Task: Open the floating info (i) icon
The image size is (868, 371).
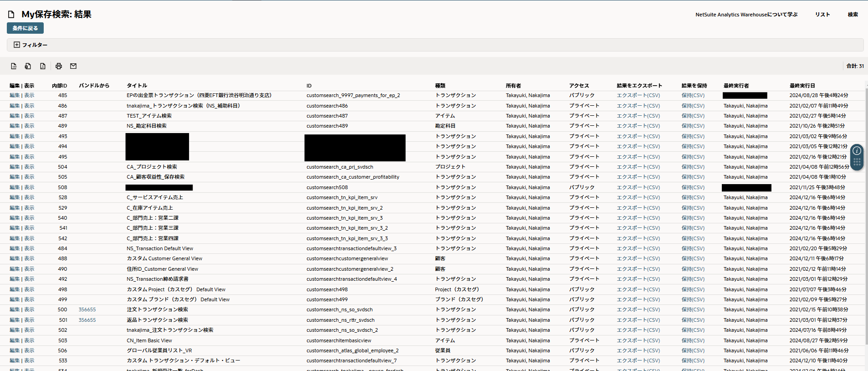Action: tap(857, 151)
